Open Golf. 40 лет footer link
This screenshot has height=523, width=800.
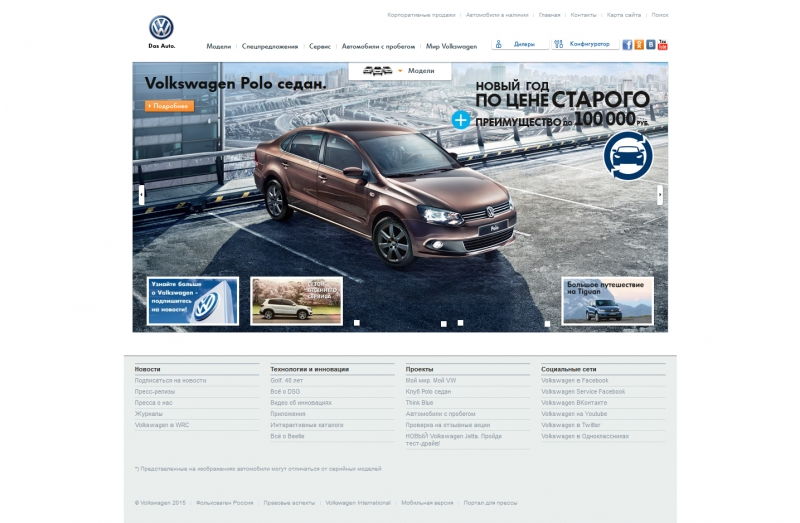286,381
